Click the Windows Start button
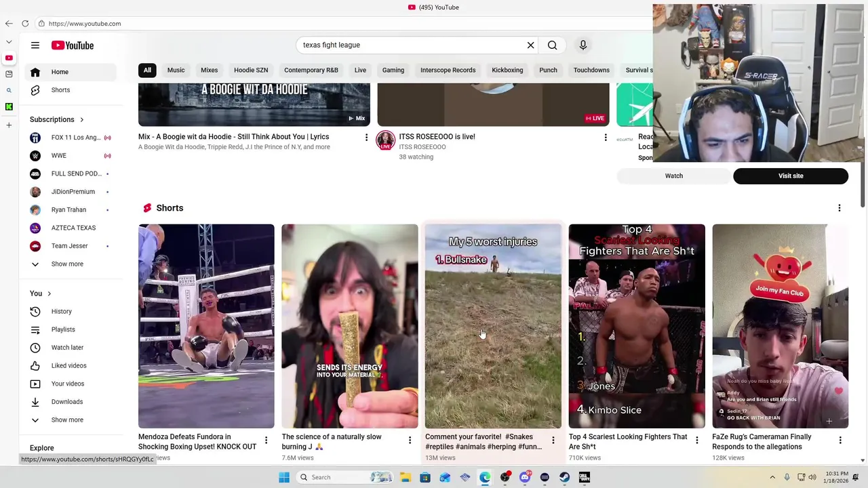 [x=284, y=477]
